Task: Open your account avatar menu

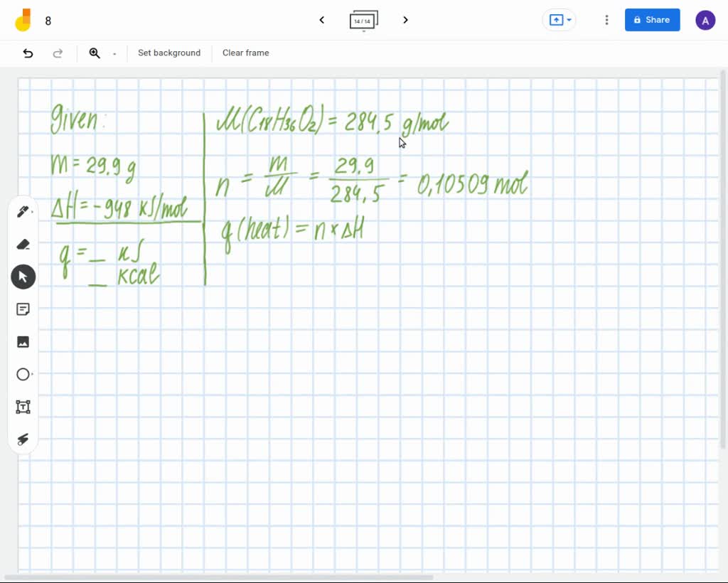Action: click(x=705, y=20)
